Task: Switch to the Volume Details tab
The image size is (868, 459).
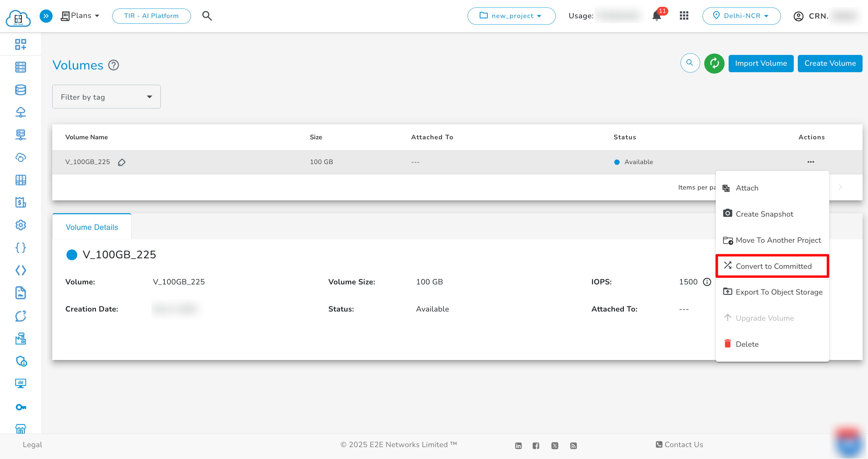Action: [x=92, y=227]
